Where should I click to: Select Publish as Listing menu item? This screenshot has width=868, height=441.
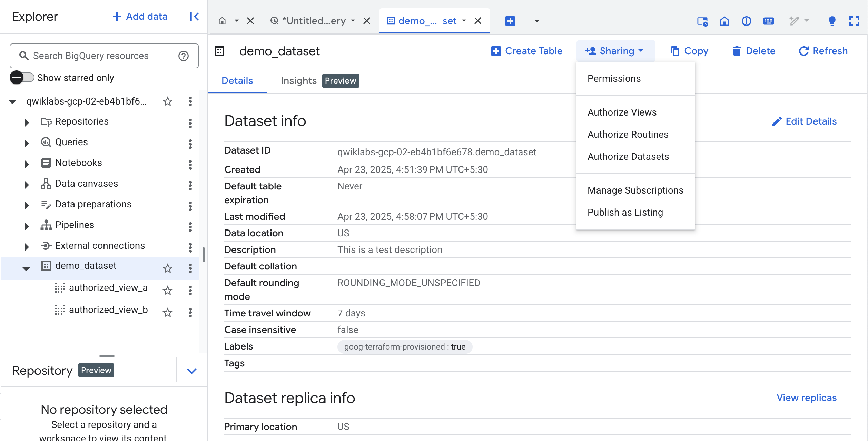click(x=635, y=213)
